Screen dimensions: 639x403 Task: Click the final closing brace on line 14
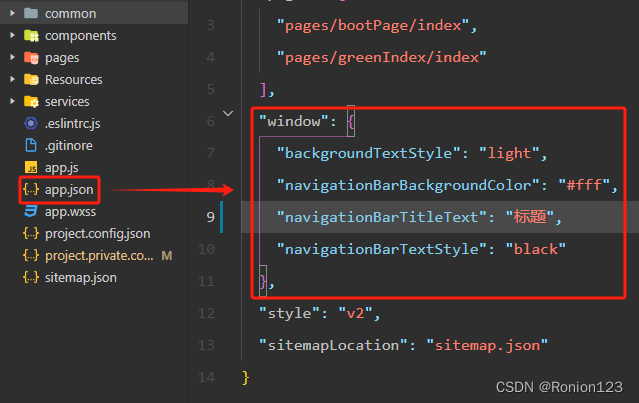(x=245, y=377)
